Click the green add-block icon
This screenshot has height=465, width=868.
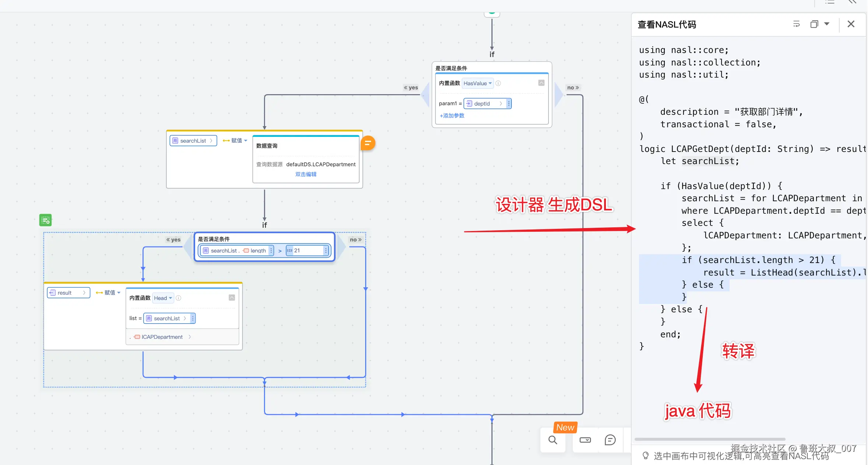[46, 220]
